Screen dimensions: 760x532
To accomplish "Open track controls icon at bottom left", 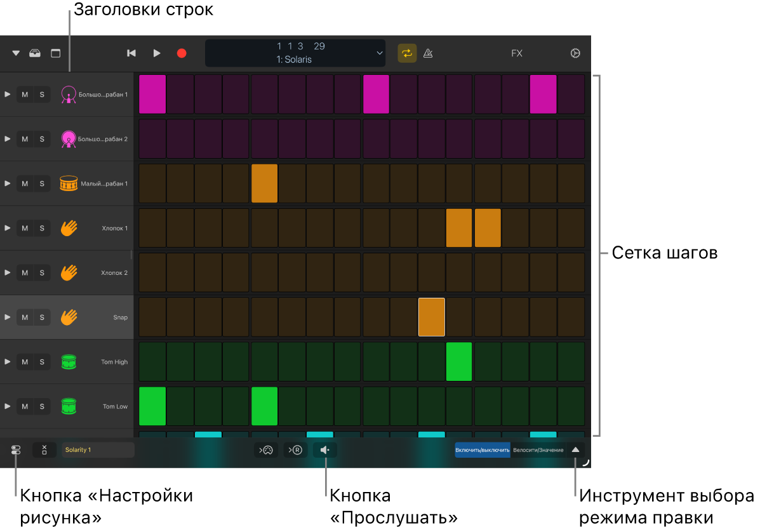I will pos(16,450).
